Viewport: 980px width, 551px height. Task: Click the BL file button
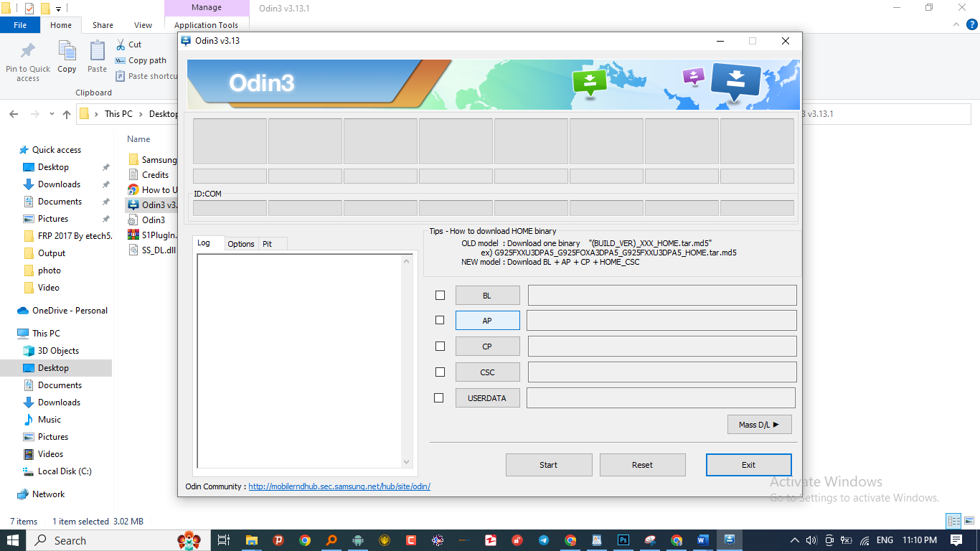[x=487, y=296]
